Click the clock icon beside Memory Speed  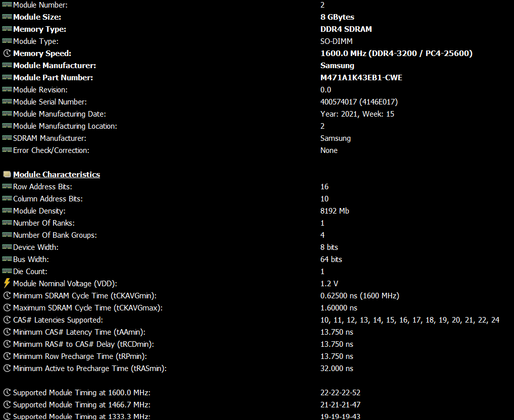point(7,53)
